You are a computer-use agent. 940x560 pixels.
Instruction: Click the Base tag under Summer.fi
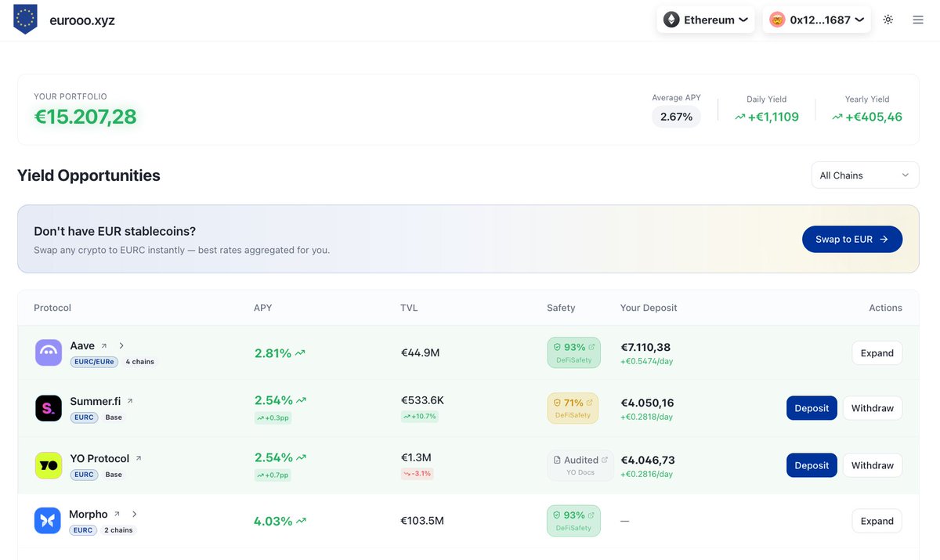(114, 417)
